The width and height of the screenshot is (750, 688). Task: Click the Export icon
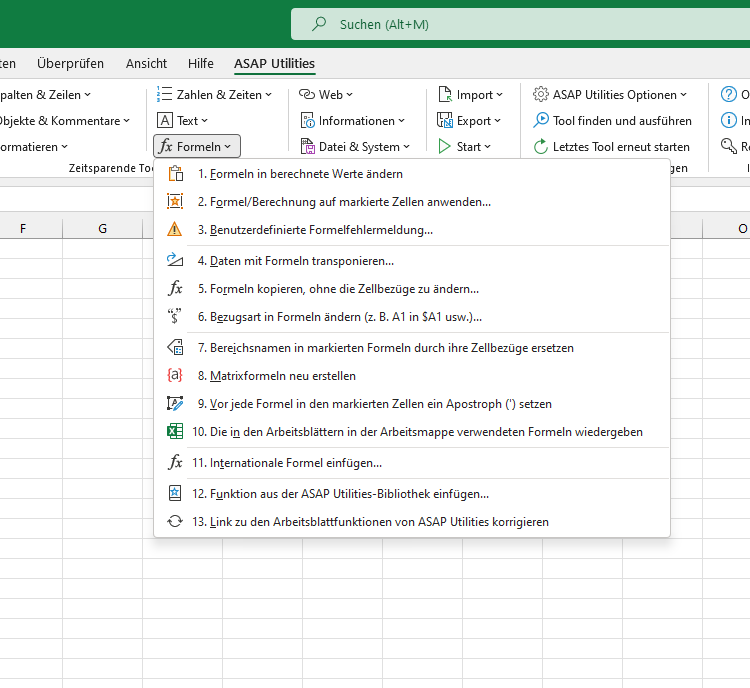click(445, 120)
